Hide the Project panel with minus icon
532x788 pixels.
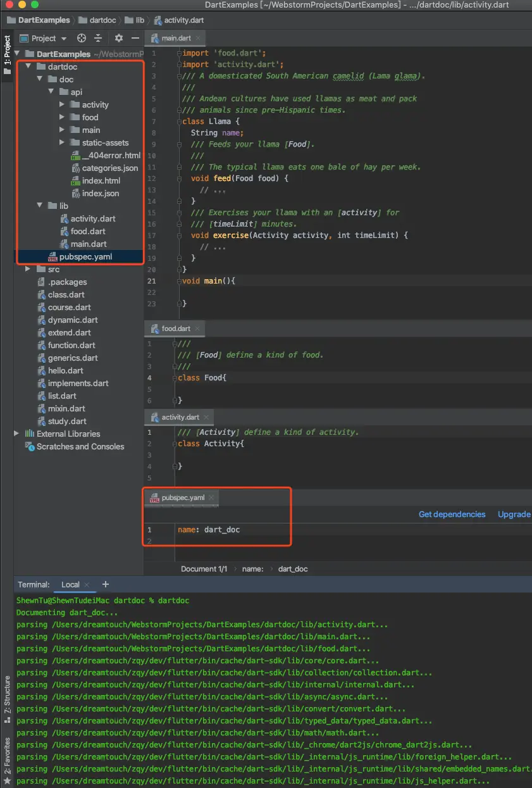[135, 38]
